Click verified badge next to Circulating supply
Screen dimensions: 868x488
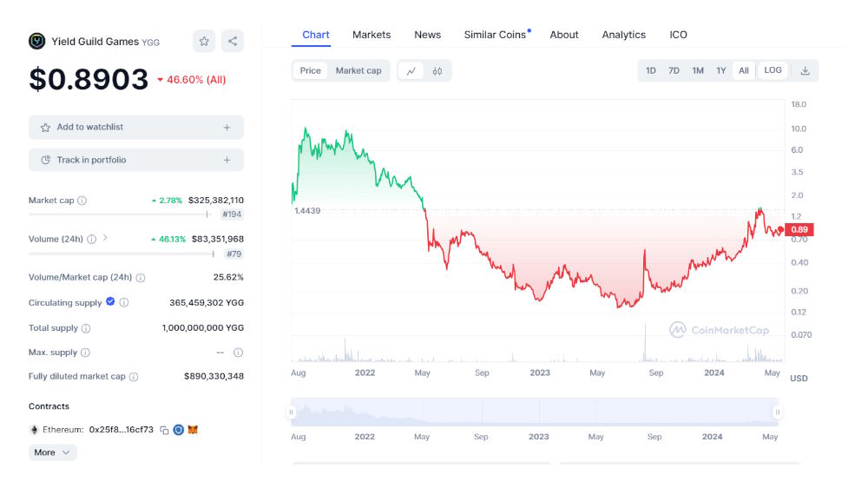[110, 301]
